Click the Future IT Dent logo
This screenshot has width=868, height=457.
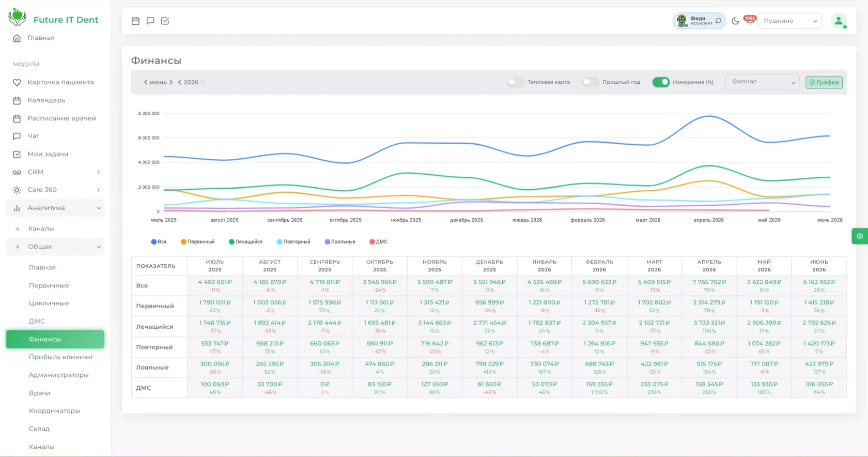(53, 18)
